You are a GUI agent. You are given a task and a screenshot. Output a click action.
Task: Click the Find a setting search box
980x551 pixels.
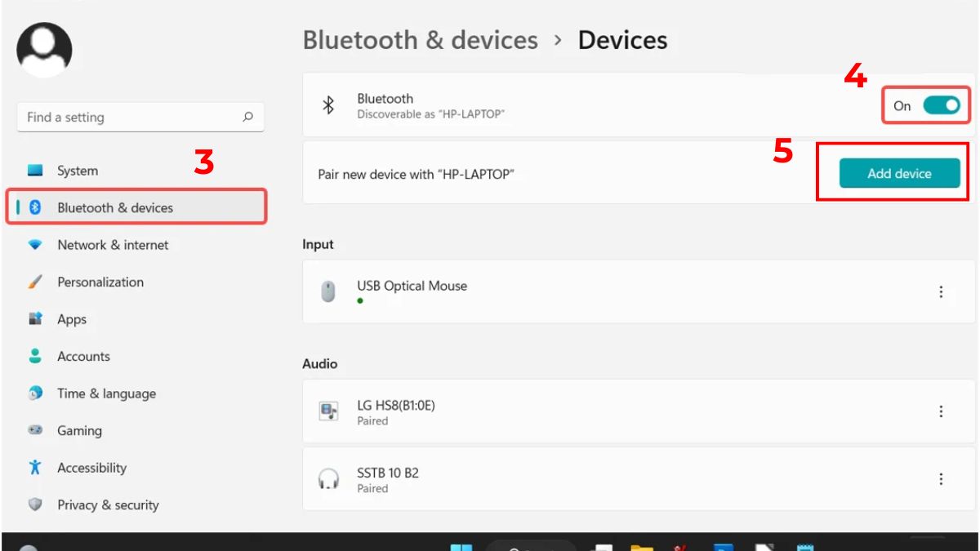click(140, 117)
